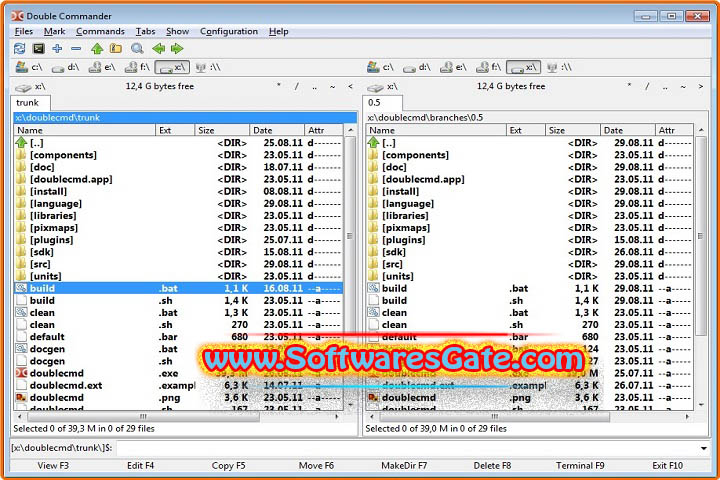This screenshot has width=720, height=480.
Task: Click the [..] up arrow in right panel
Action: (x=373, y=143)
